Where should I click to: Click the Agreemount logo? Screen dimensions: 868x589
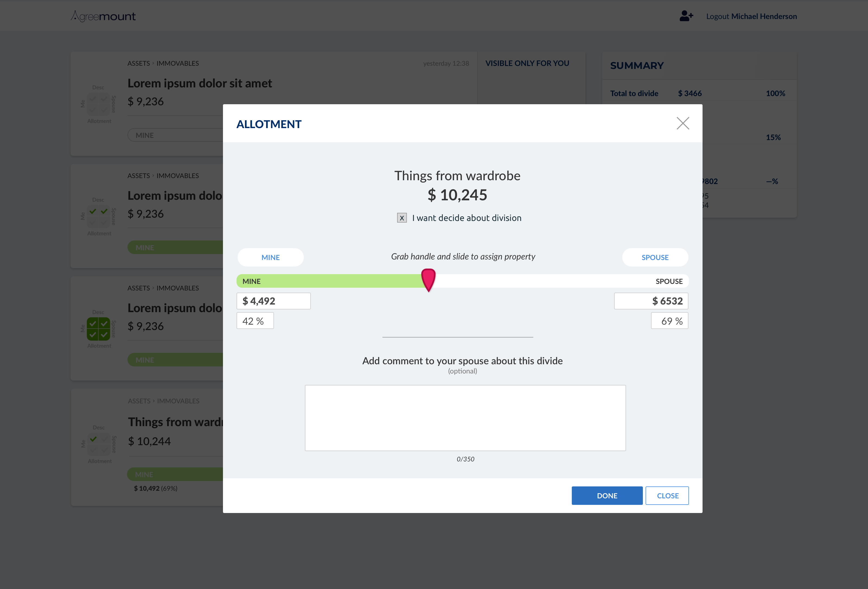103,16
